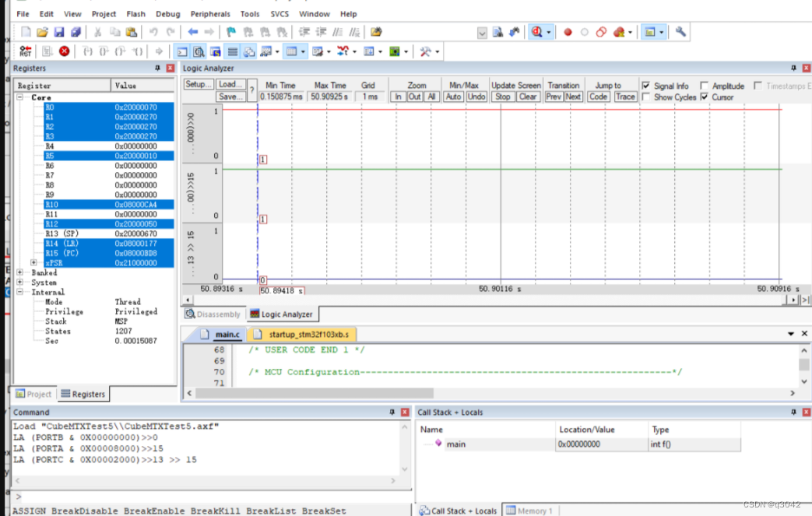Open editor tabs list dropdown arrow
This screenshot has width=812, height=516.
tap(791, 334)
